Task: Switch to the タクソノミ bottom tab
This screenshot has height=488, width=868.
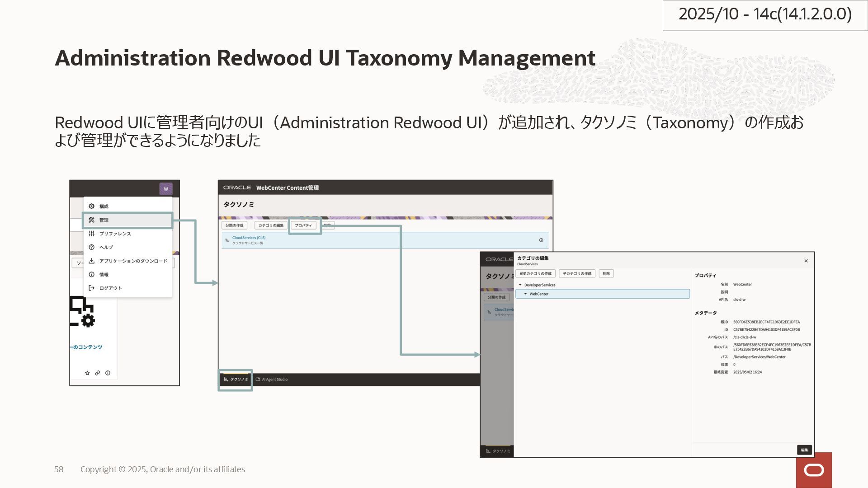Action: pyautogui.click(x=236, y=380)
